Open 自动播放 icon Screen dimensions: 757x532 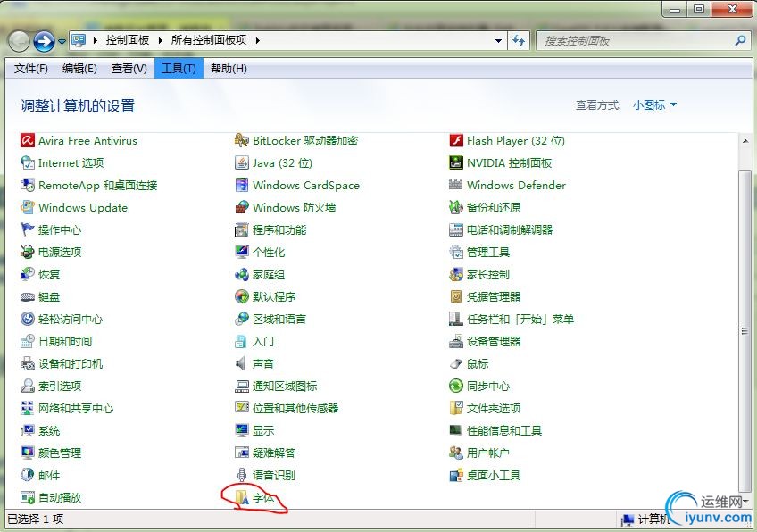click(28, 497)
